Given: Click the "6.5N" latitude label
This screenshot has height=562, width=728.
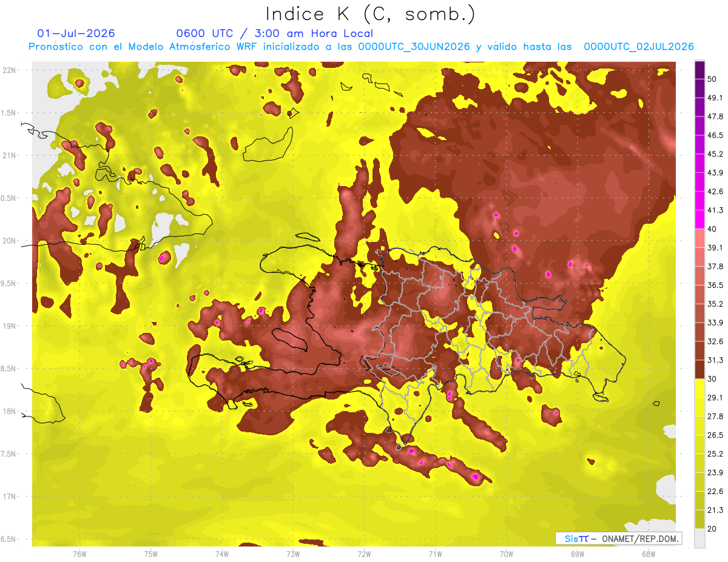Looking at the screenshot, I should pos(8,539).
